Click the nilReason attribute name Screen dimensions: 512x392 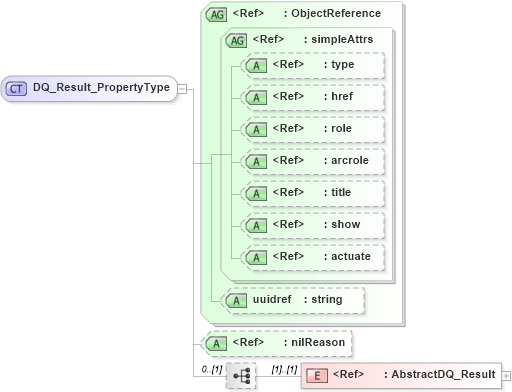[x=318, y=342]
